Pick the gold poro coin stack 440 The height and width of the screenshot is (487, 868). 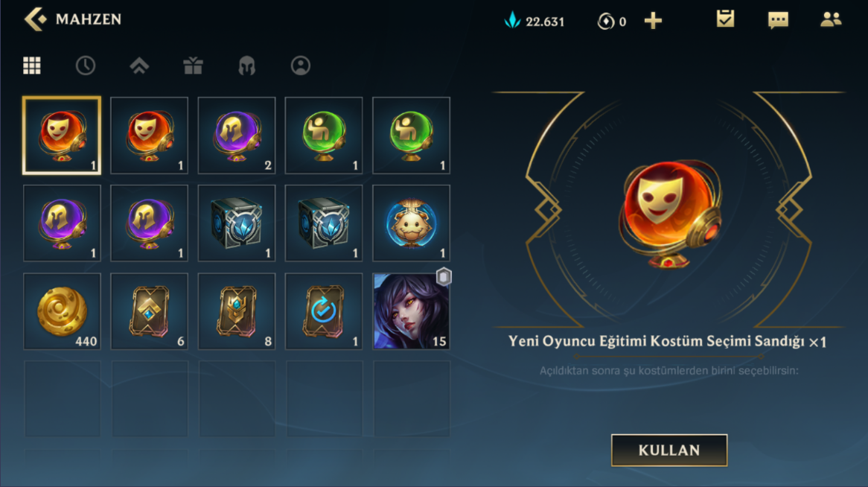pyautogui.click(x=62, y=311)
